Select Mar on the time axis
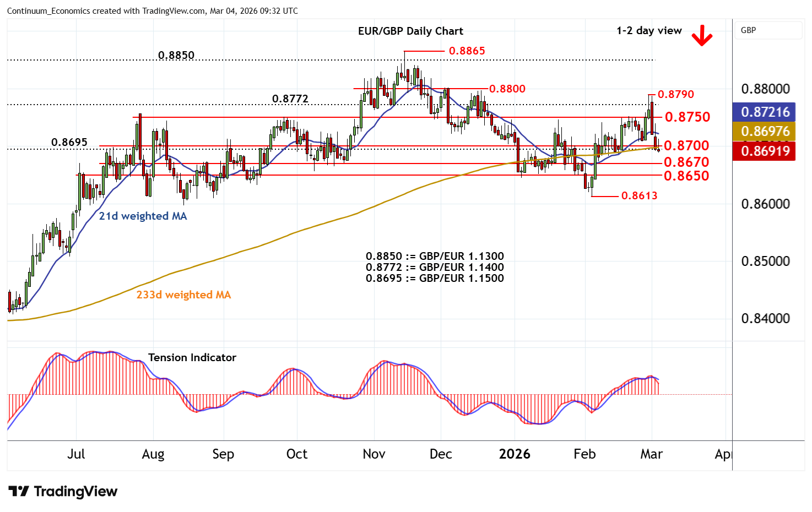 pyautogui.click(x=651, y=454)
